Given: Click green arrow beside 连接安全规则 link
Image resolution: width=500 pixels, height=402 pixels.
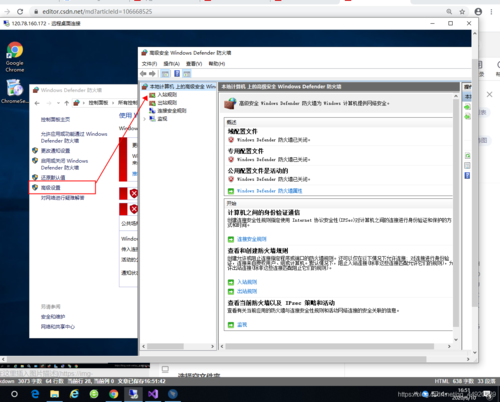Looking at the screenshot, I should tap(231, 239).
